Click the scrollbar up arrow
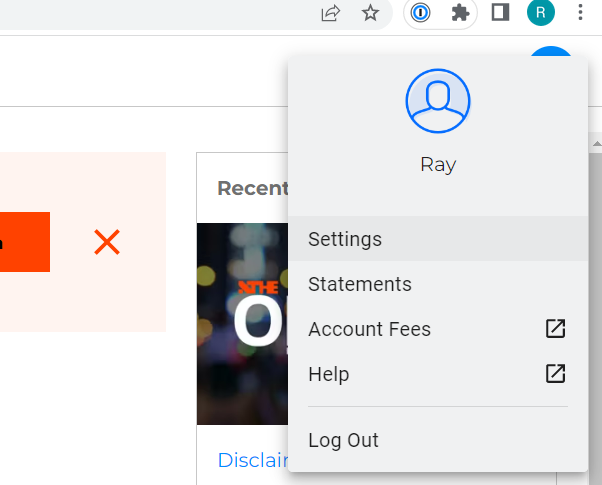This screenshot has width=602, height=485. pyautogui.click(x=597, y=144)
